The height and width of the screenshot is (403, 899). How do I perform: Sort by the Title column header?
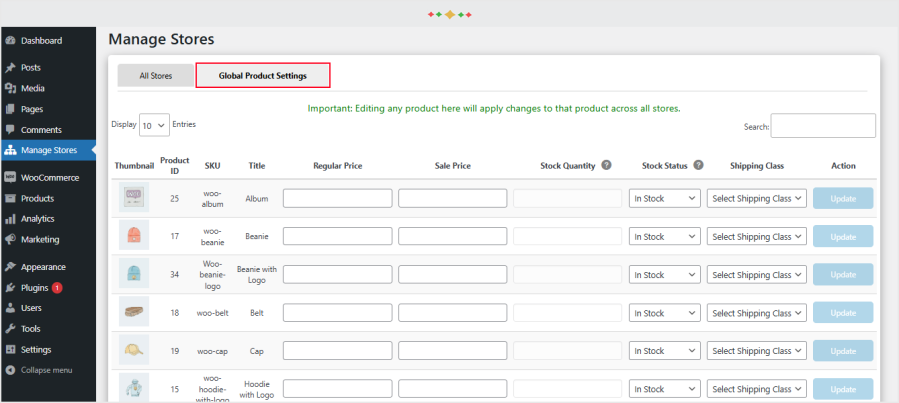pos(257,166)
